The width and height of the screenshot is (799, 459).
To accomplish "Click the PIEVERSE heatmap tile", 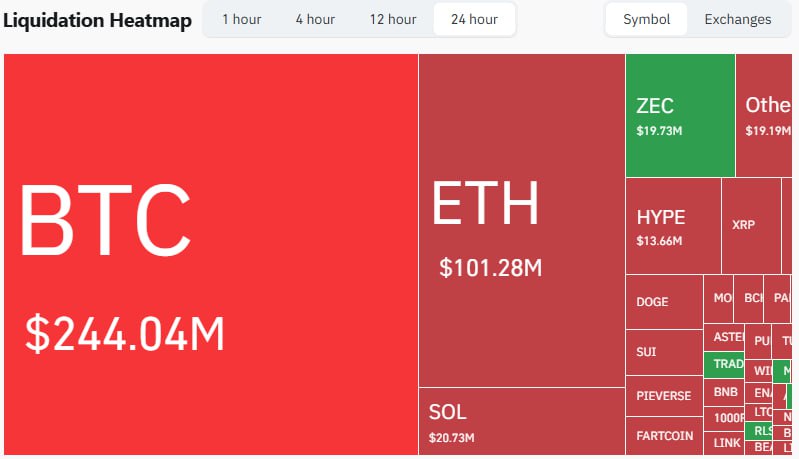I will point(664,395).
